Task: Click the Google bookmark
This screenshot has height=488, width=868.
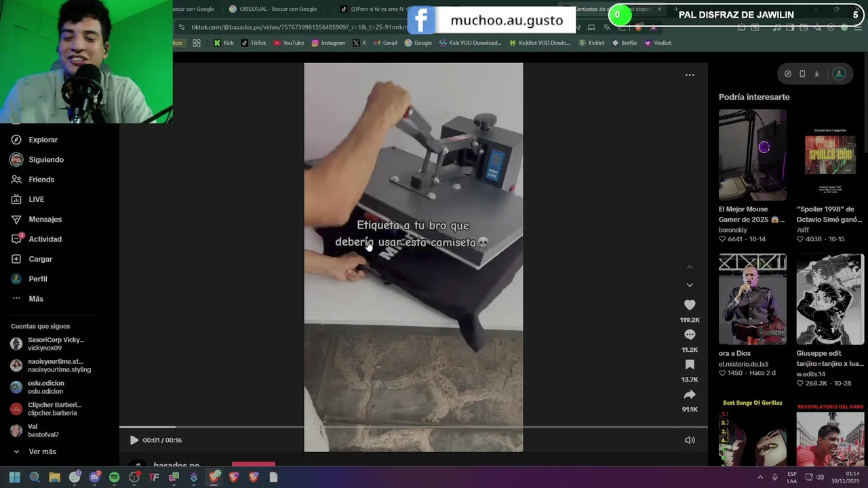Action: (418, 43)
